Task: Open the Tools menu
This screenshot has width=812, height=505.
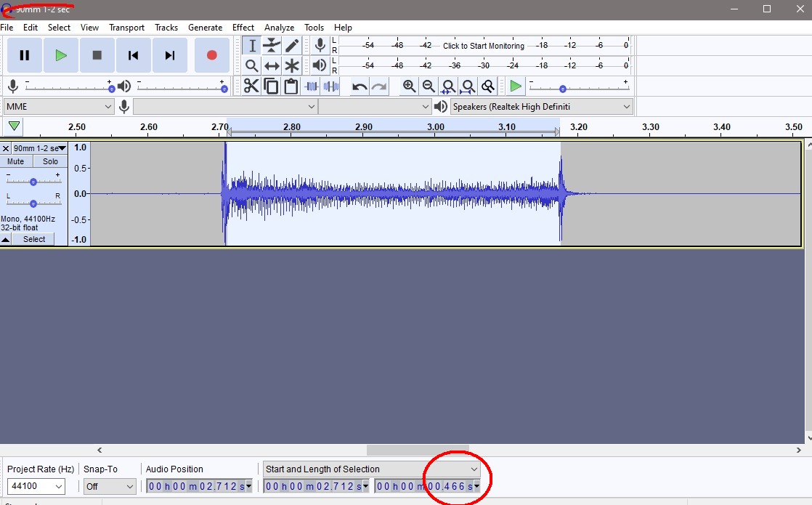Action: pos(314,28)
